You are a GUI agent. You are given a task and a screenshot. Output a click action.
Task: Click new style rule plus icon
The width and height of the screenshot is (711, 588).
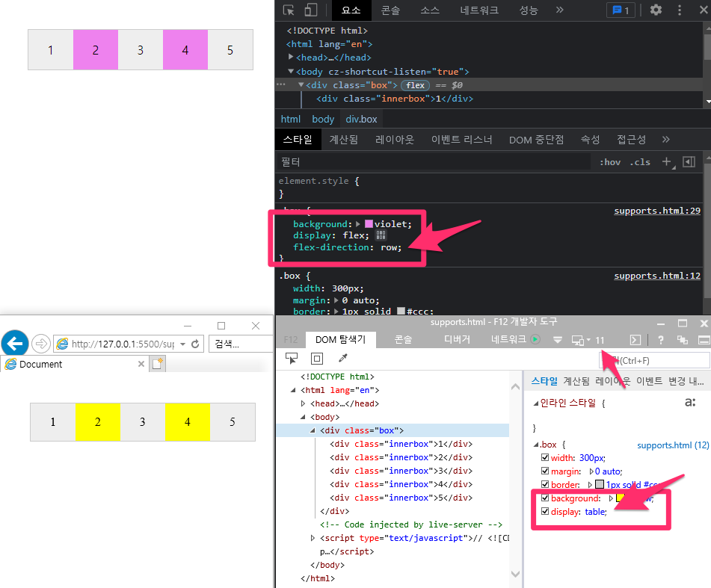tap(668, 162)
